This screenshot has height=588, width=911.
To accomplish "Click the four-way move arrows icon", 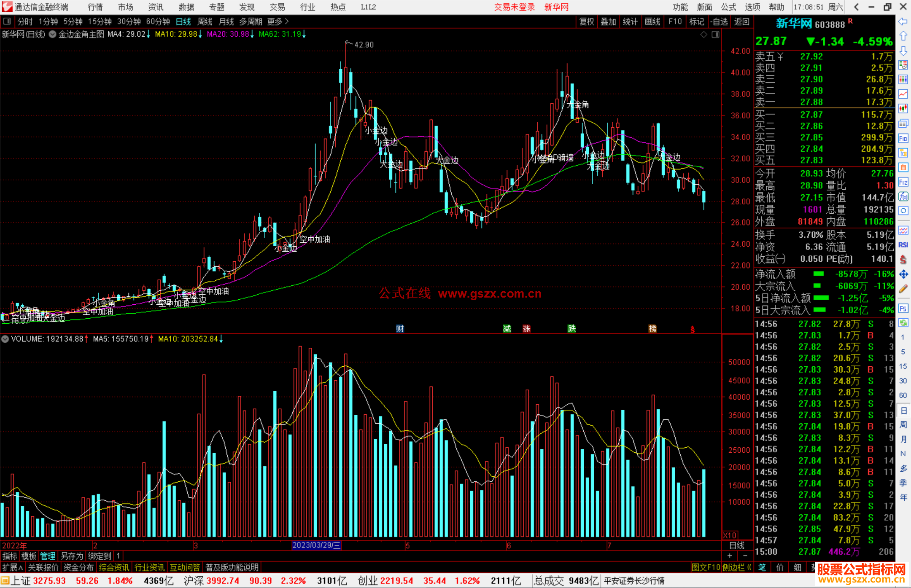I will click(x=903, y=274).
